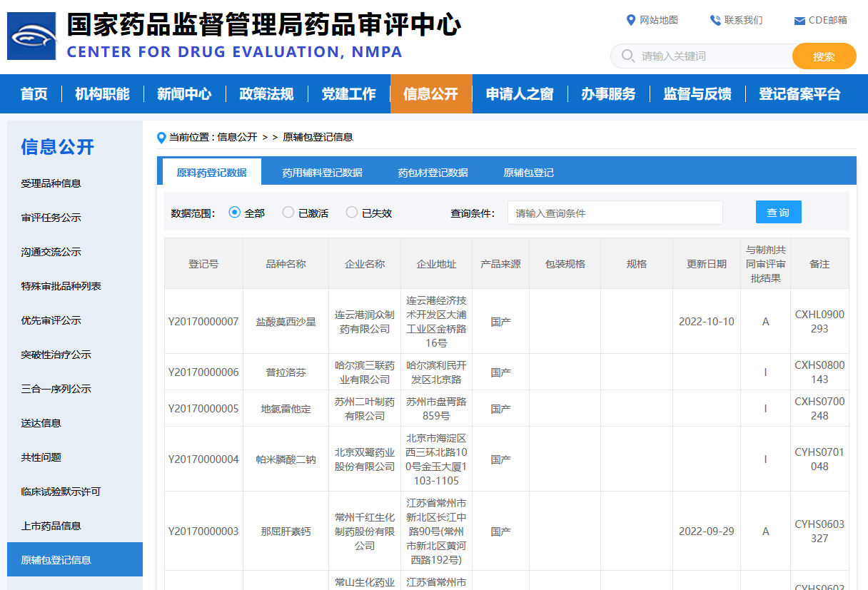This screenshot has width=868, height=590.
Task: Open 上市药品信息 in the sidebar
Action: pyautogui.click(x=51, y=526)
